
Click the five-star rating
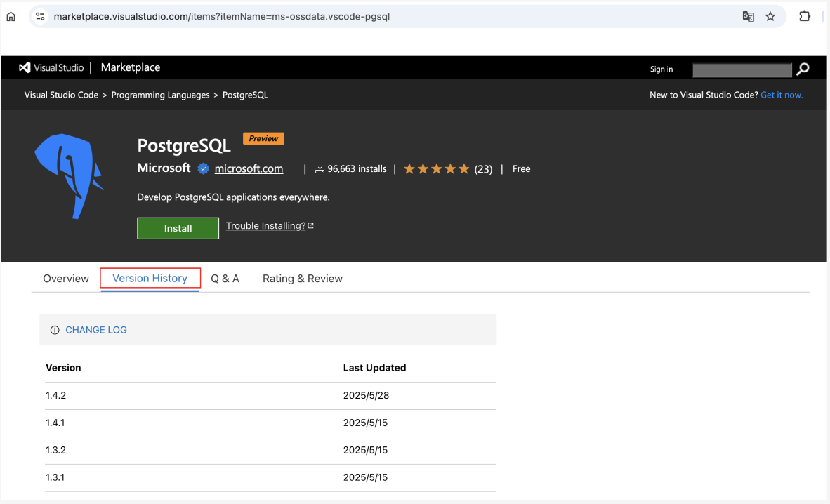437,169
